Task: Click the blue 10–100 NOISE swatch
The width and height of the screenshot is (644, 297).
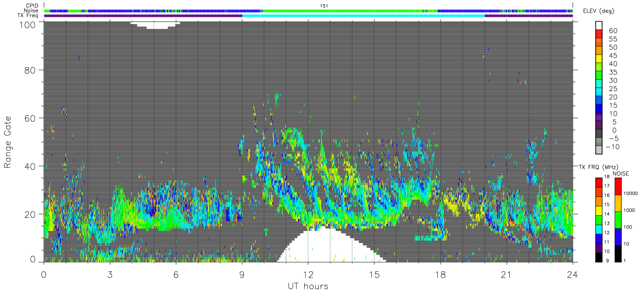Action: click(x=617, y=237)
